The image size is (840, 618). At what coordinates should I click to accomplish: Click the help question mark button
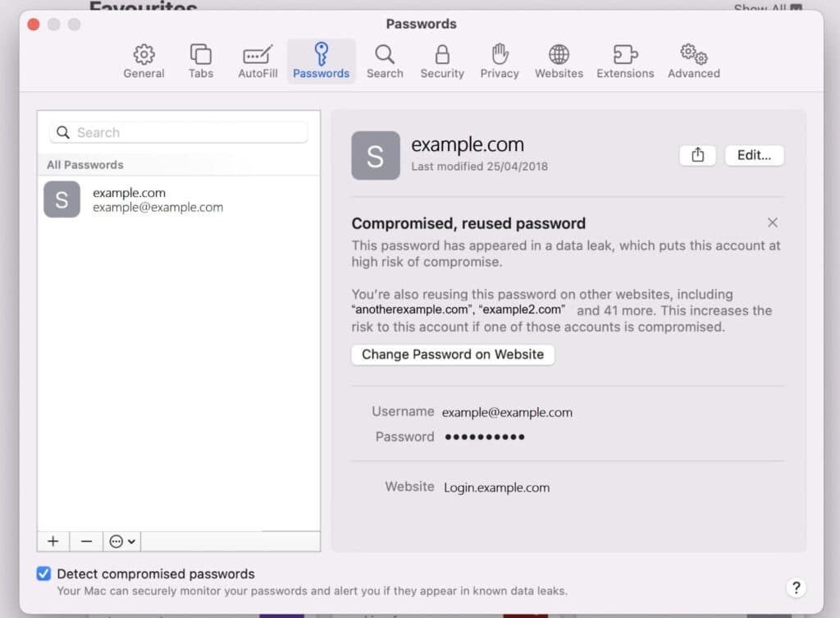point(796,588)
